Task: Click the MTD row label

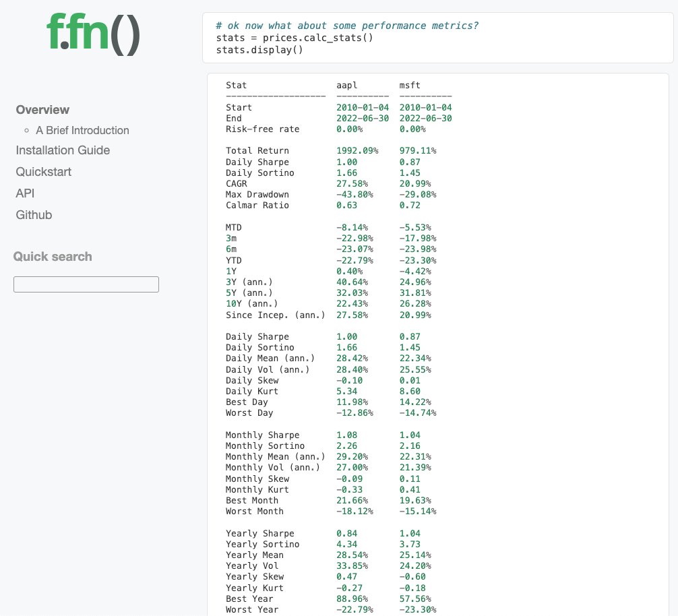Action: coord(233,227)
